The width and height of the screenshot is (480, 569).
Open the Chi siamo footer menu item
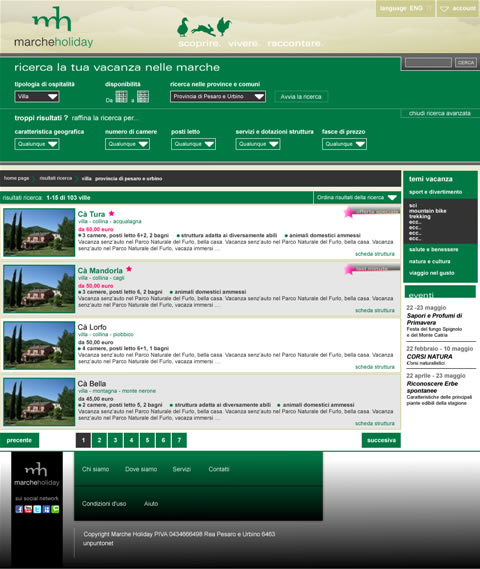point(95,469)
